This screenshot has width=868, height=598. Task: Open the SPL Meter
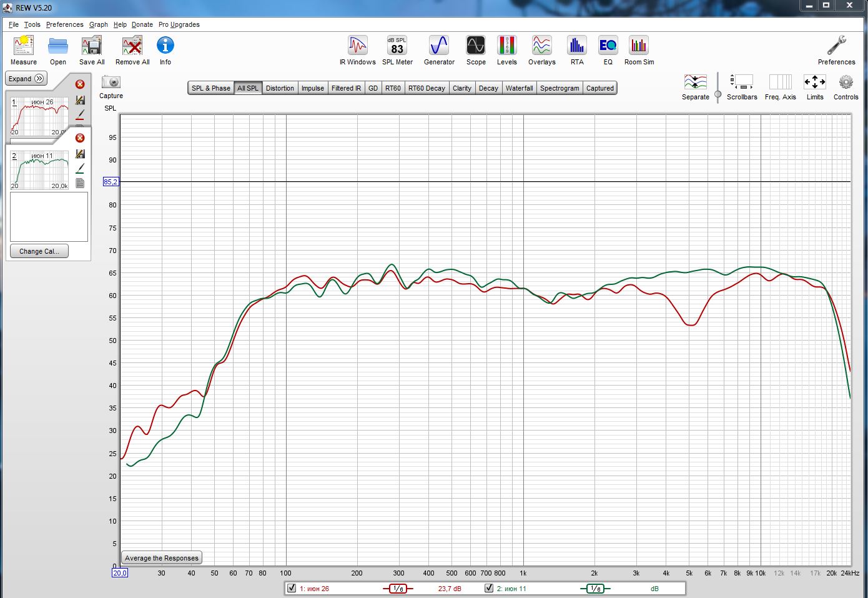(397, 46)
